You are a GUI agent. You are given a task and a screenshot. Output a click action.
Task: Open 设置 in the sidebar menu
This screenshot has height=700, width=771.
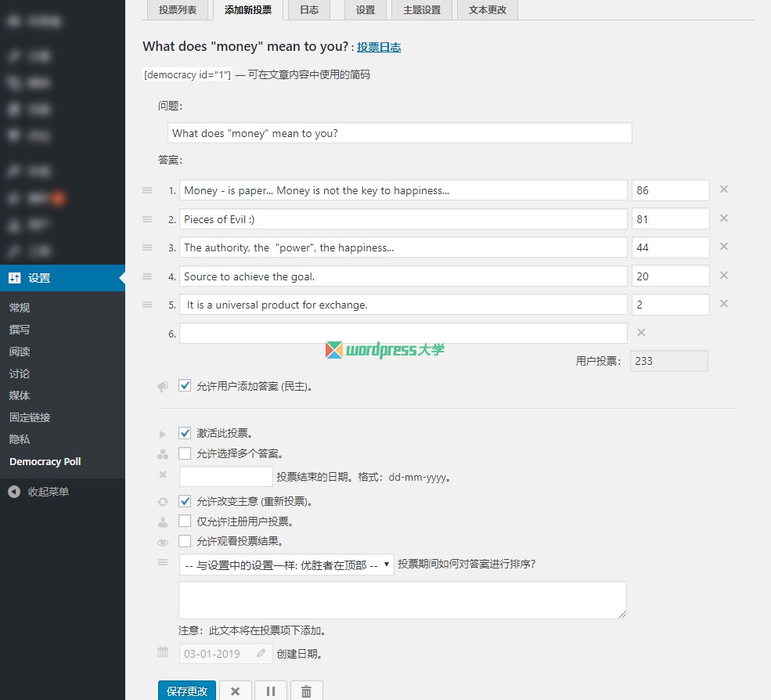click(x=63, y=278)
